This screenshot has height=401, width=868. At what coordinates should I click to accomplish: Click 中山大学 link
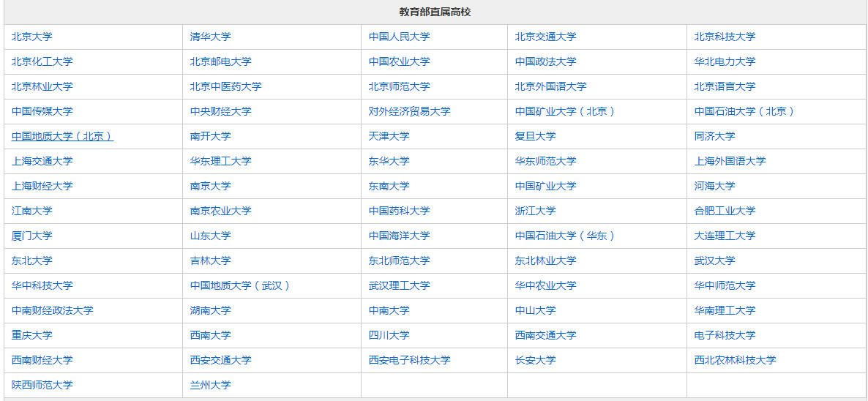tap(535, 311)
